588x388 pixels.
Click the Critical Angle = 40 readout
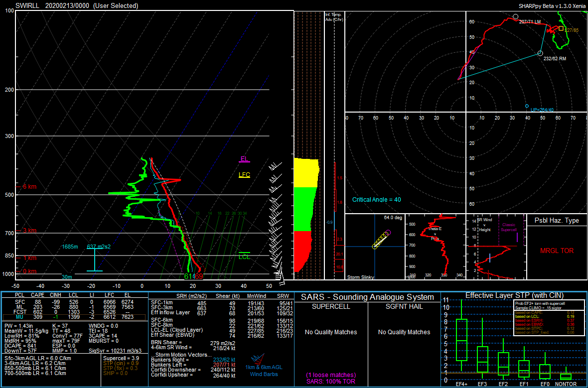pyautogui.click(x=377, y=200)
